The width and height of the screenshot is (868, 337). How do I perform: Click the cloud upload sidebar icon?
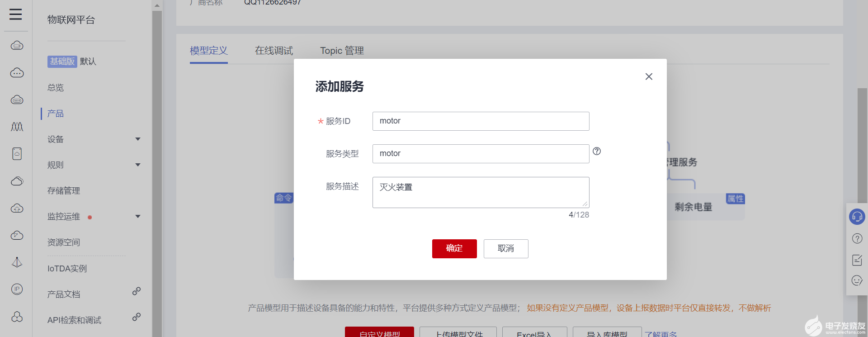pyautogui.click(x=17, y=208)
